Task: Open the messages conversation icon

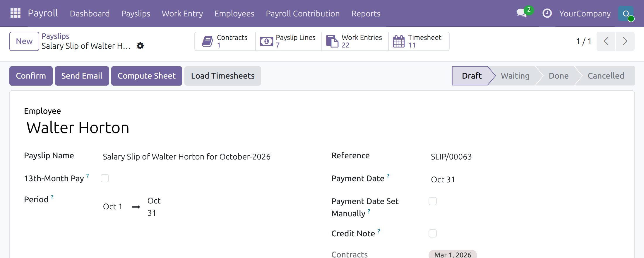Action: [522, 13]
